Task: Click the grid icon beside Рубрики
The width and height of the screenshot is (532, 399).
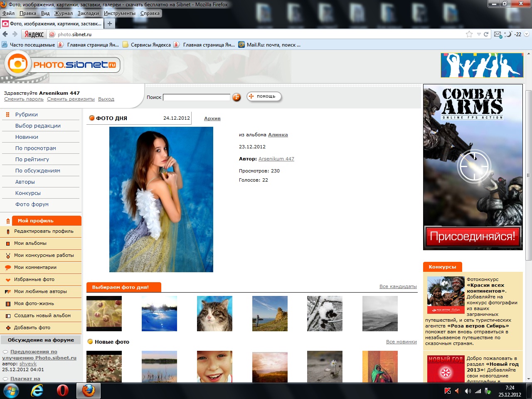Action: point(8,115)
